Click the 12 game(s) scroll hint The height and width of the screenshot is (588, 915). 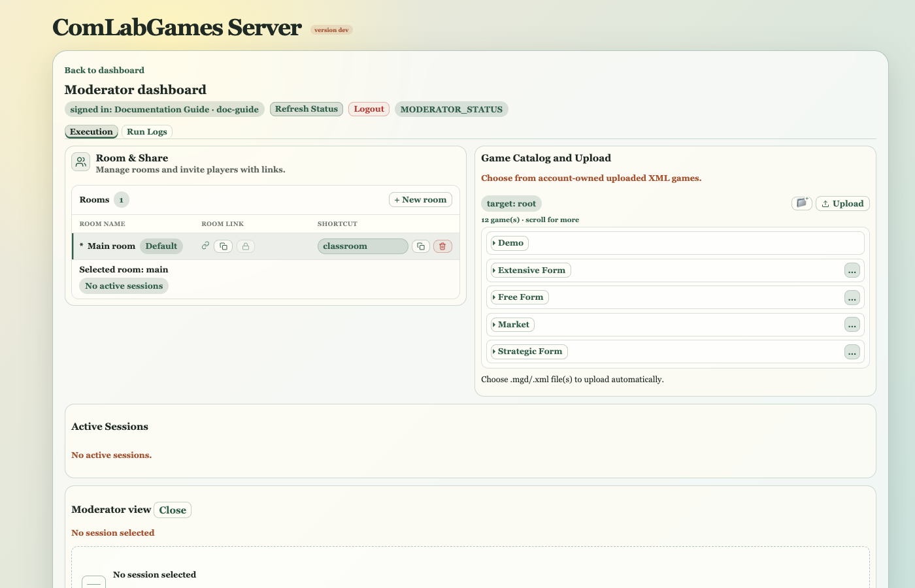pos(530,220)
